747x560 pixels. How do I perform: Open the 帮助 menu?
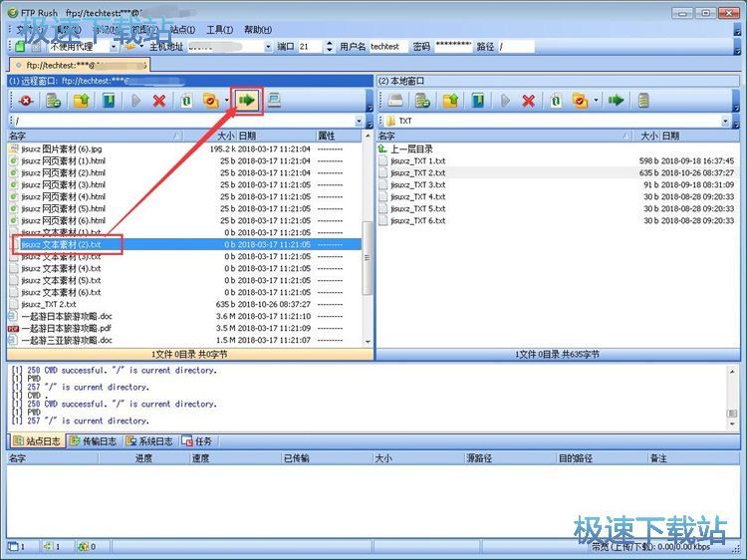[258, 30]
